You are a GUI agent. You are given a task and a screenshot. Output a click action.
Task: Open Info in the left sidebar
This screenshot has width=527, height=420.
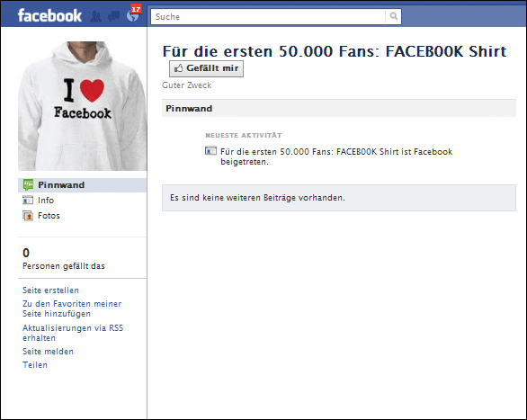pos(46,201)
